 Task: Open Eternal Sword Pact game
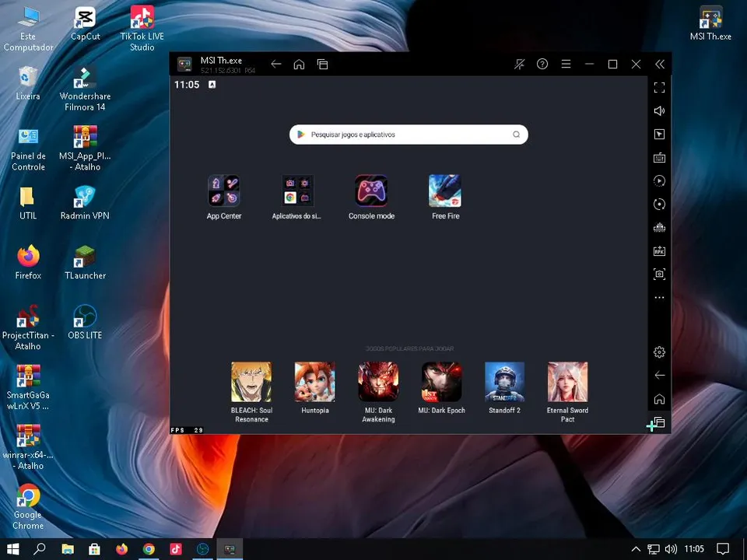pos(567,382)
